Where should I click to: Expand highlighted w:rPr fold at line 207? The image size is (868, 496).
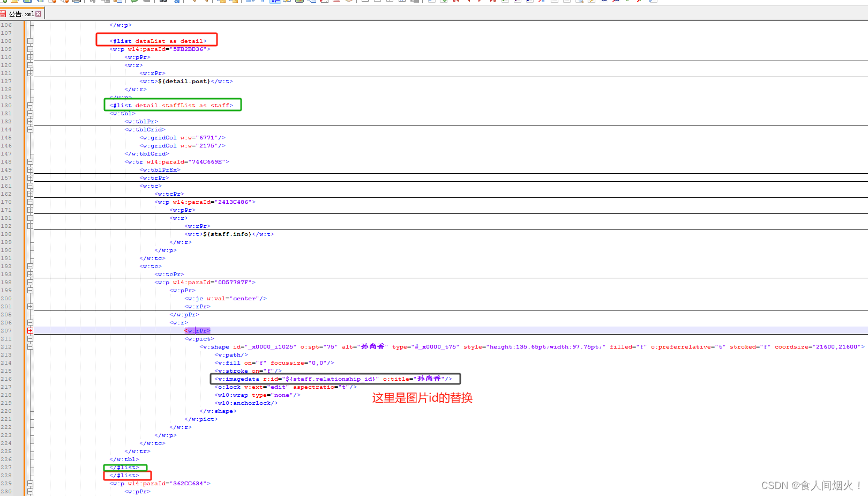pyautogui.click(x=30, y=331)
